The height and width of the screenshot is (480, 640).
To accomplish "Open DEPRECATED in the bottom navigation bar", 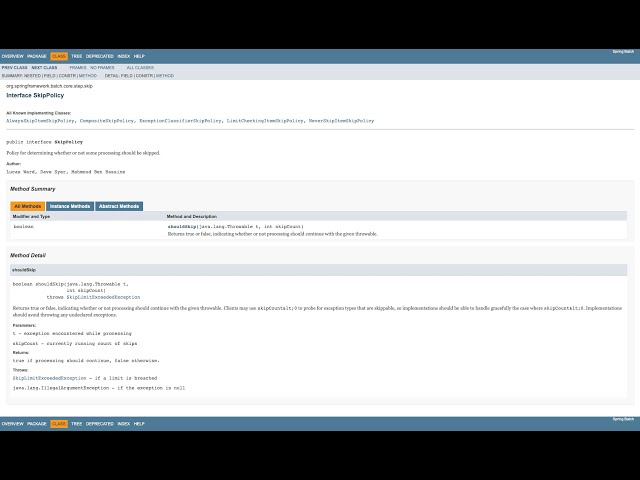I will pos(100,424).
